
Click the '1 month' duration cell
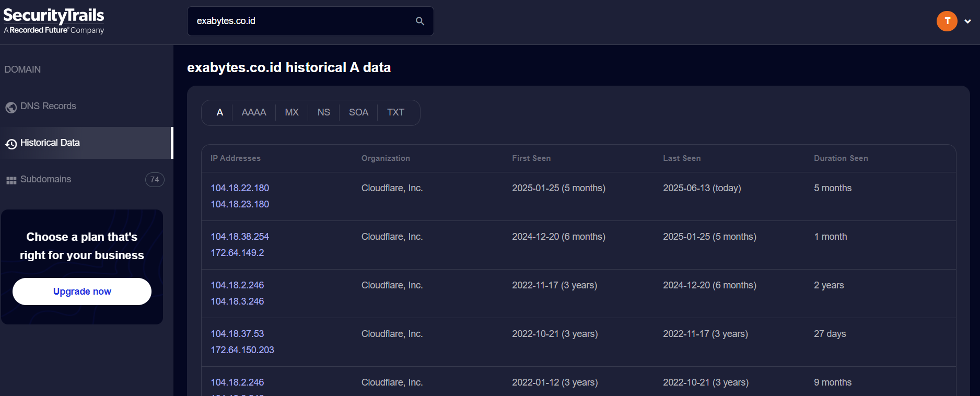click(x=830, y=237)
